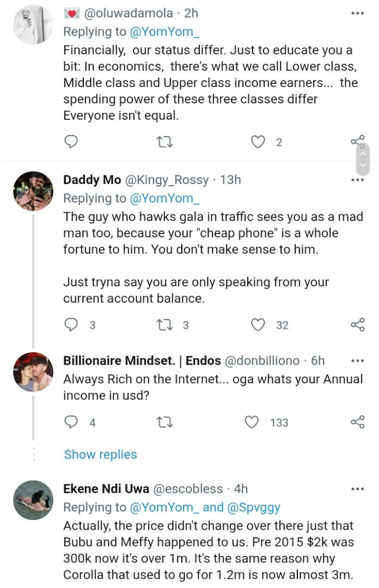This screenshot has width=379, height=588.
Task: Open more options on Ekene Ndi Uwa's tweet
Action: 357,489
